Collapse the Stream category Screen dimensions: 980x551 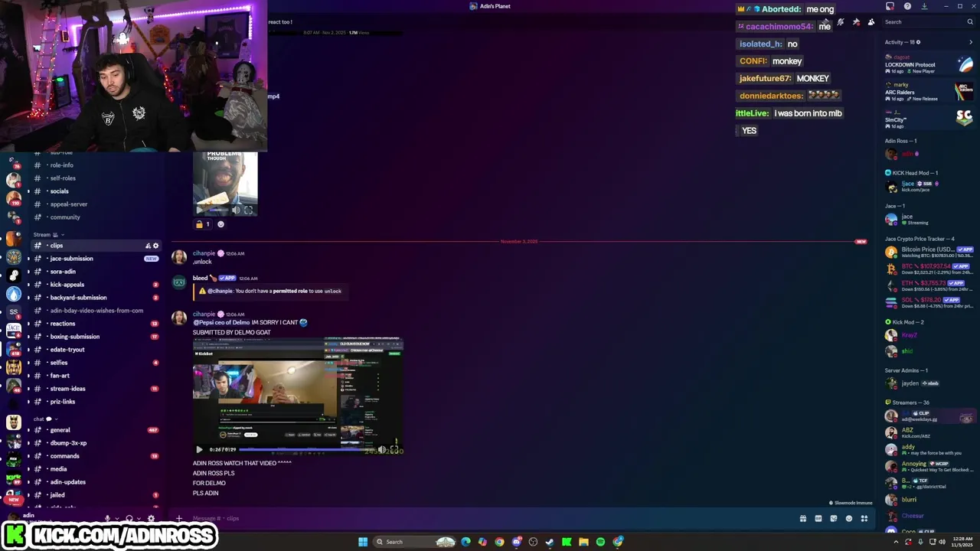point(48,235)
